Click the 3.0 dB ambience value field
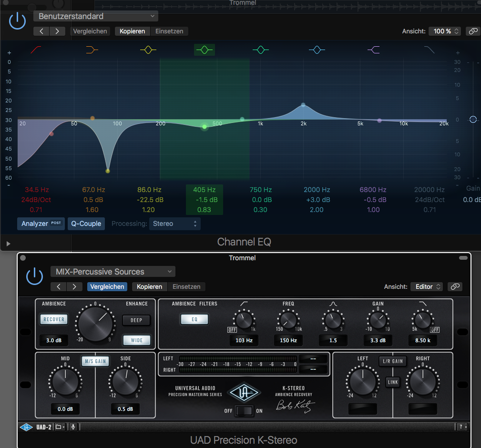Image resolution: width=481 pixels, height=448 pixels. click(x=54, y=340)
